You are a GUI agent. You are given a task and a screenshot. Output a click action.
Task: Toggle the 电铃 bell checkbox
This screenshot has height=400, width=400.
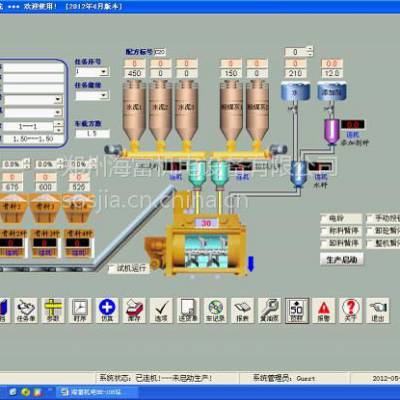point(324,219)
